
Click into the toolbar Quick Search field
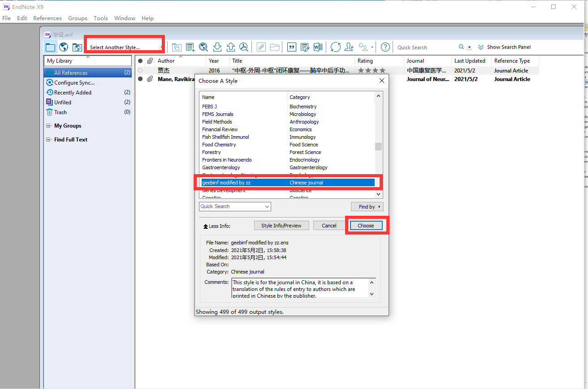pos(427,47)
